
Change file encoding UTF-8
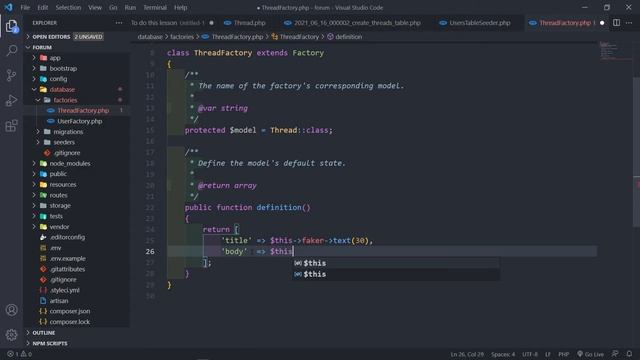(x=530, y=354)
